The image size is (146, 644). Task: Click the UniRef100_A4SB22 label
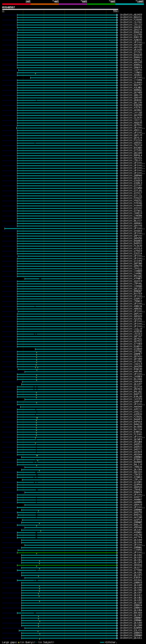point(131,75)
